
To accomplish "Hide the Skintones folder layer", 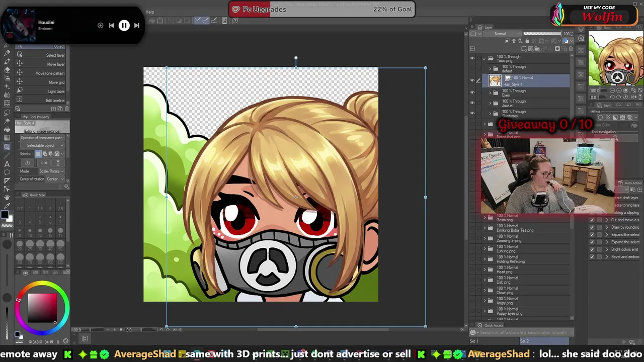I will (x=472, y=113).
